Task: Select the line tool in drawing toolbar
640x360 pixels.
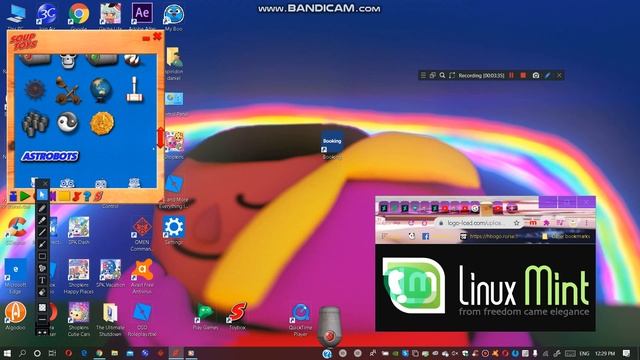Action: point(42,232)
